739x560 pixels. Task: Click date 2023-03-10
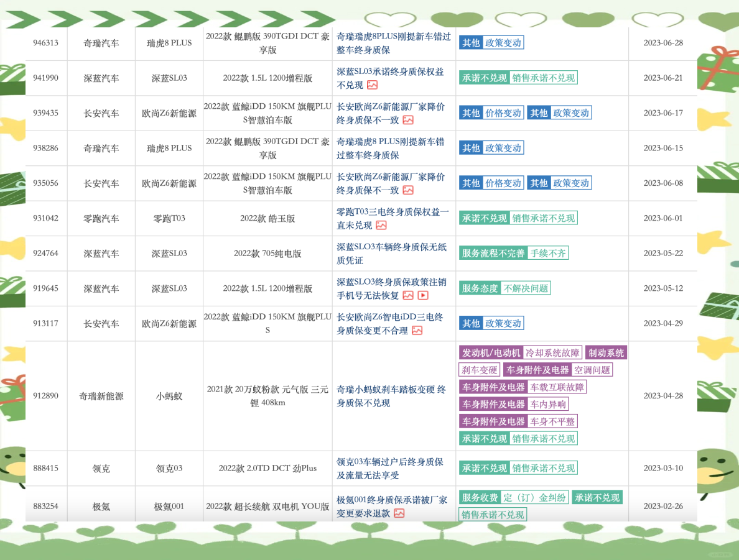point(663,468)
